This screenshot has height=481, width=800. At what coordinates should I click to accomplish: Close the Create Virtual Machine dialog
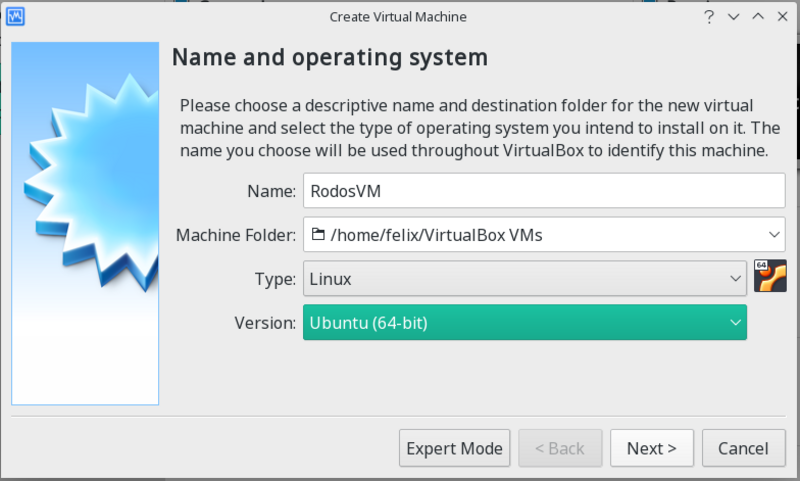pos(781,17)
